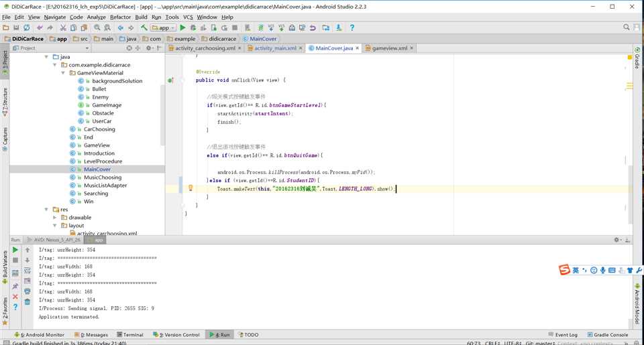Click Stop square in Run panel
This screenshot has height=345, width=644.
(15, 260)
